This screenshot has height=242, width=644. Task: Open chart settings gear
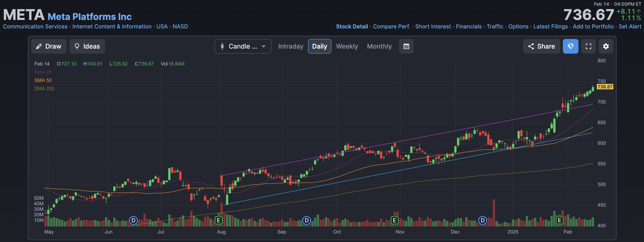[606, 46]
